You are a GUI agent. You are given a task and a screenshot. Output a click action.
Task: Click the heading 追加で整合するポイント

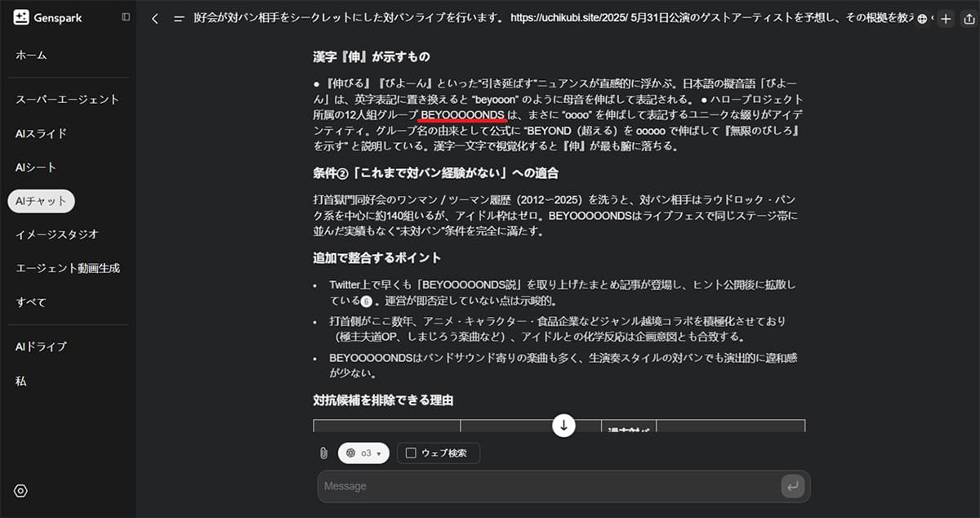click(377, 257)
